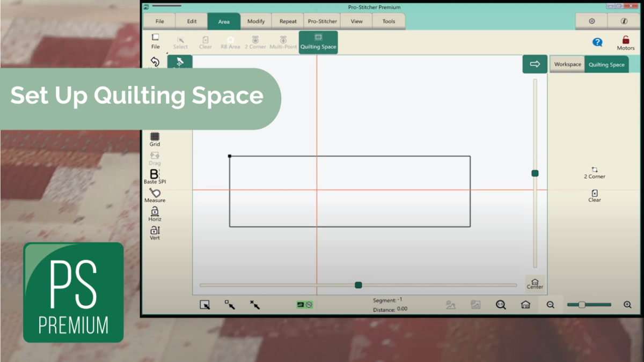Viewport: 644px width, 362px height.
Task: Click the zoom-to-1:1 magnifier in status bar
Action: coord(501,304)
